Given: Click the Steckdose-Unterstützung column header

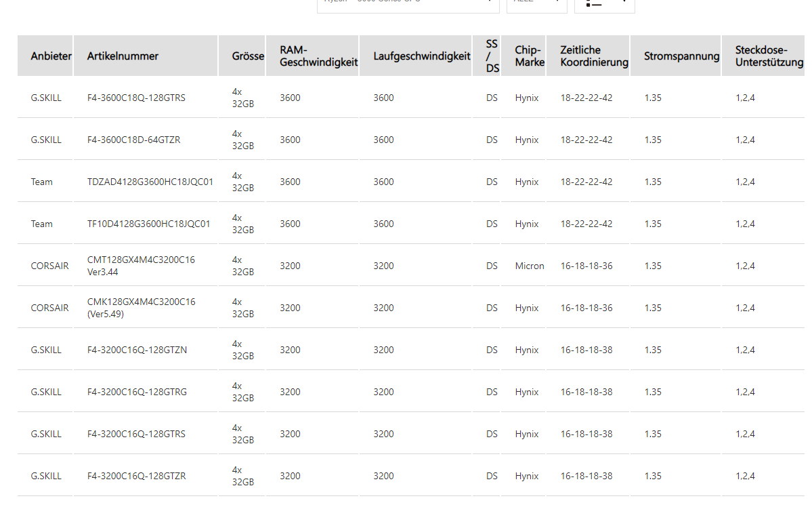Looking at the screenshot, I should (763, 56).
